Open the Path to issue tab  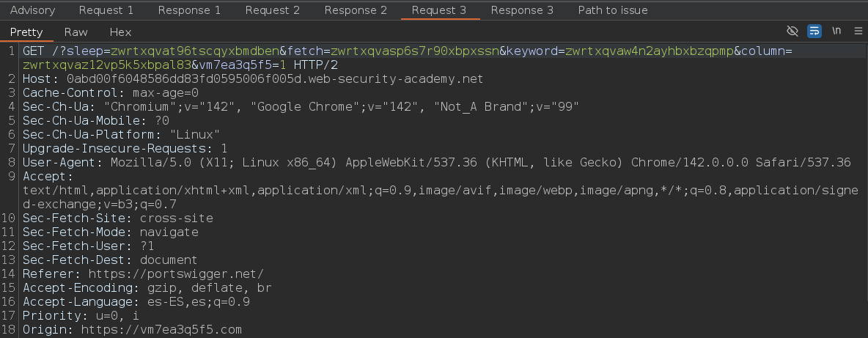[x=613, y=10]
